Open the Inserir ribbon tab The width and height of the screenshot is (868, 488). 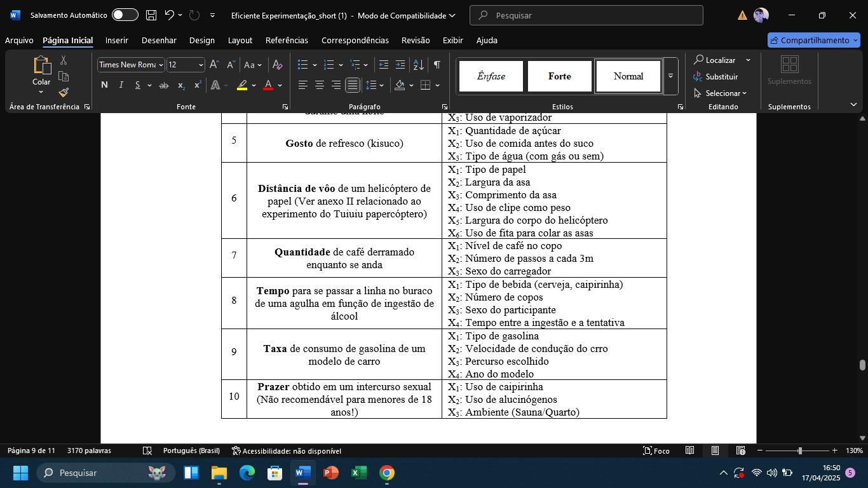point(117,40)
